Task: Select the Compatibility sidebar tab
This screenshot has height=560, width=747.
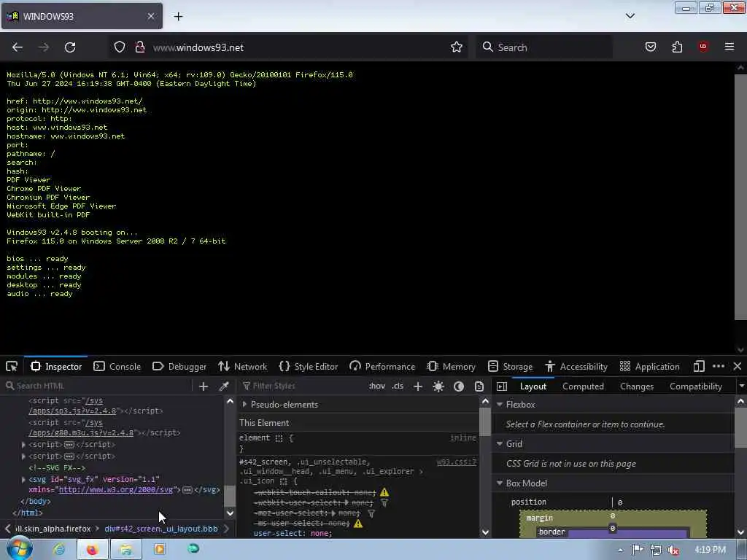Action: (x=695, y=386)
